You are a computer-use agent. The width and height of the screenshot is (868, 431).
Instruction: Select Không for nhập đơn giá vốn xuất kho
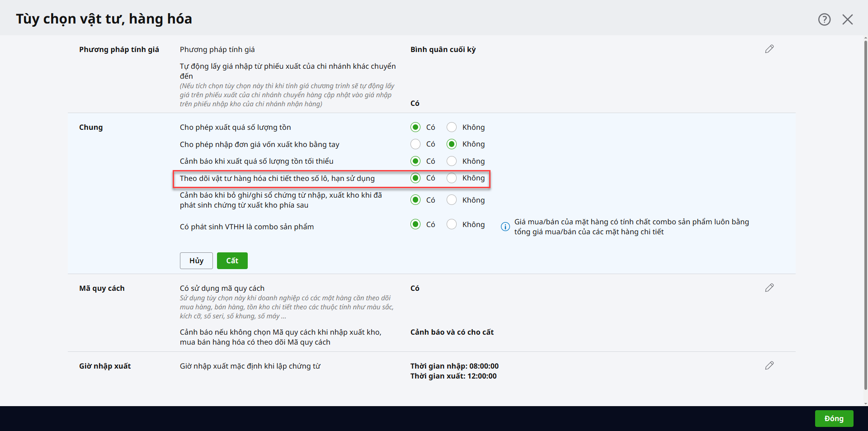tap(452, 144)
